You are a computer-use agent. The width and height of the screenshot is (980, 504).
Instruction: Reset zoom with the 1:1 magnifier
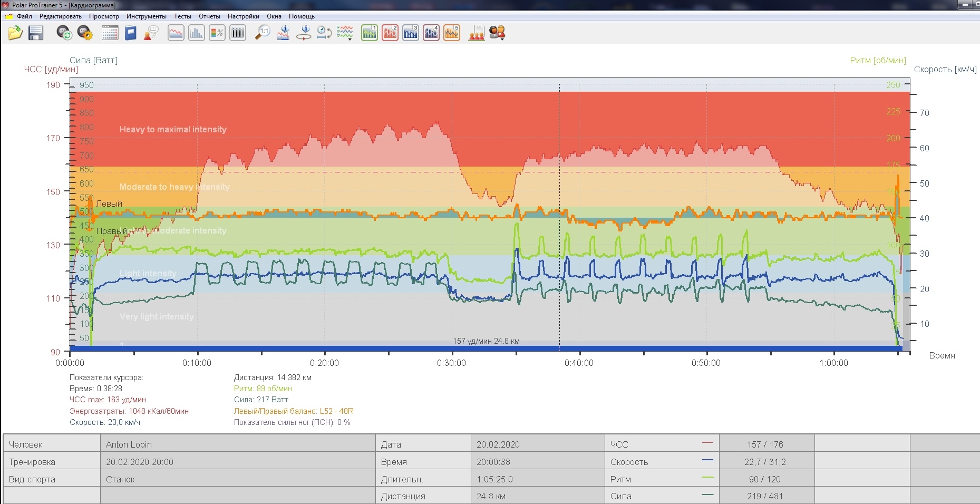262,33
